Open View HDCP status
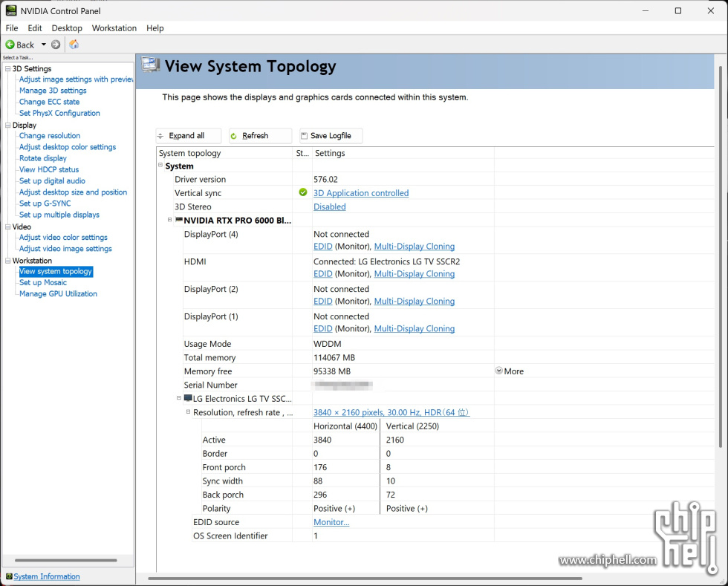 pyautogui.click(x=49, y=169)
